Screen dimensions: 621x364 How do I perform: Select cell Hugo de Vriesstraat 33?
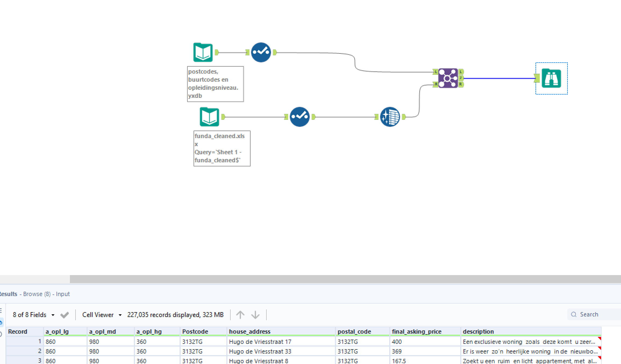coord(281,351)
